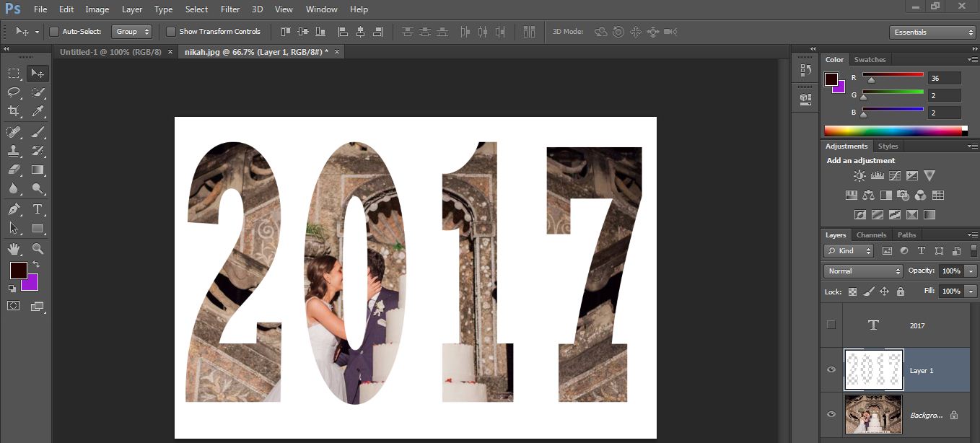Switch to the Swatches tab

(870, 59)
